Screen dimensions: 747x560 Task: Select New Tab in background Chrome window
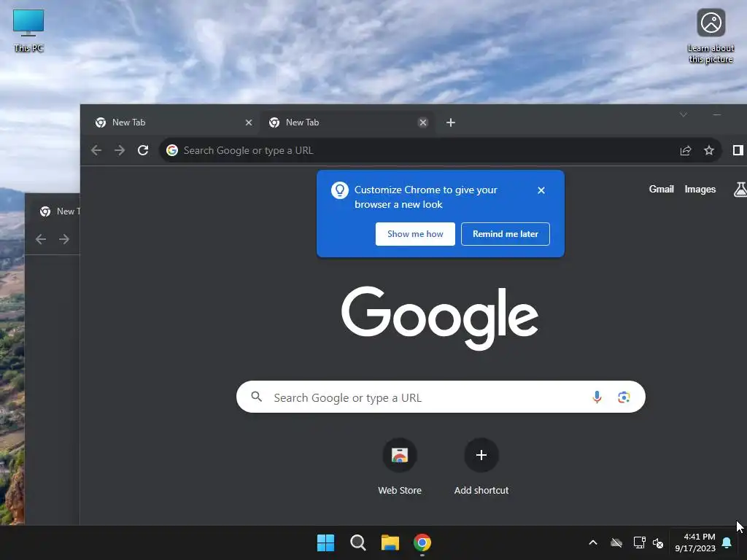click(55, 211)
